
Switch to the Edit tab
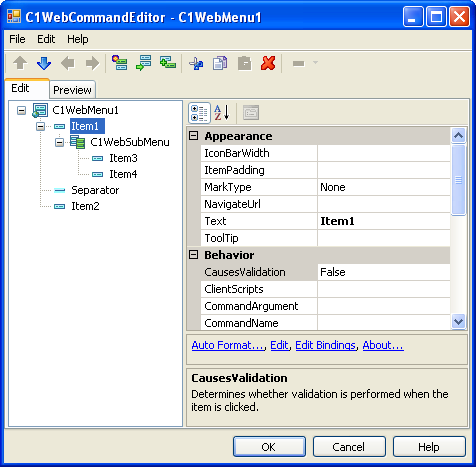[x=27, y=89]
